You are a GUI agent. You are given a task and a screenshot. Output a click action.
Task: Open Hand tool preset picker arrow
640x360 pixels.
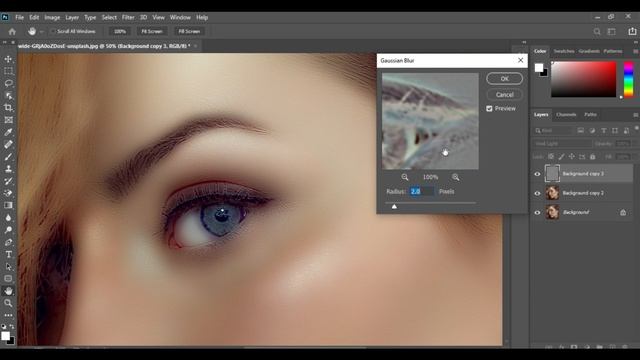[x=42, y=31]
